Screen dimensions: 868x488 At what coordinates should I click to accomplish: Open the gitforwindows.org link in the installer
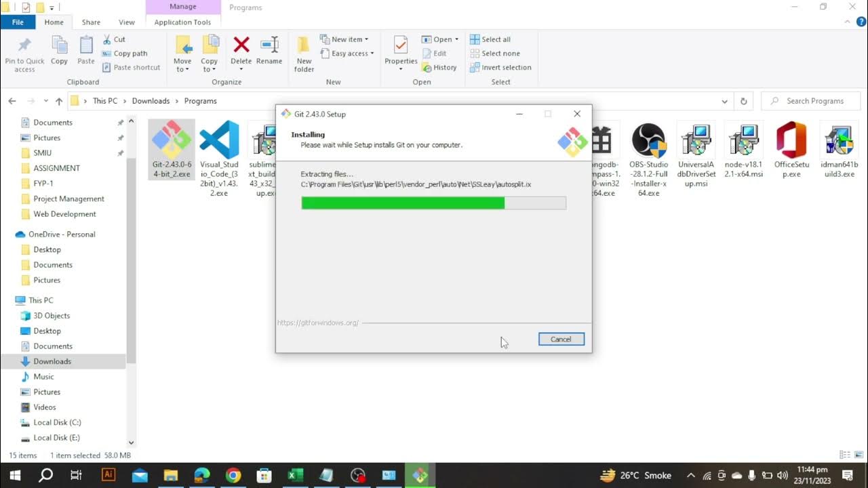tap(318, 323)
